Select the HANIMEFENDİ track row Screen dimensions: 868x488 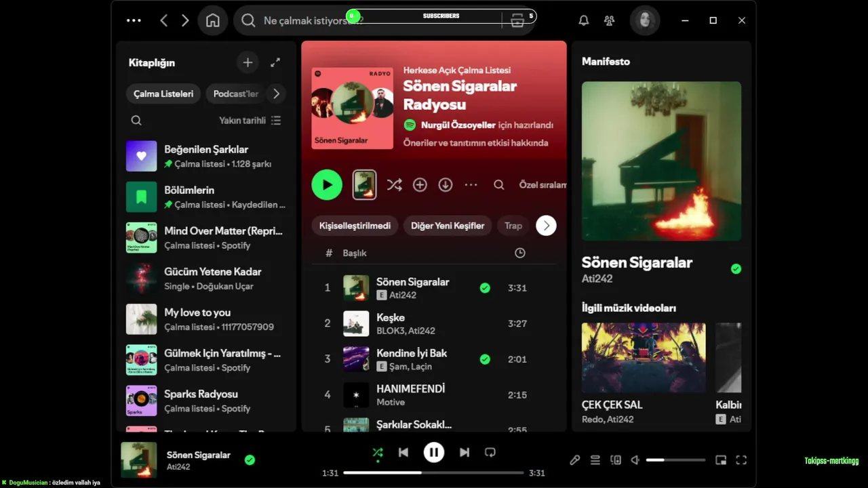434,394
